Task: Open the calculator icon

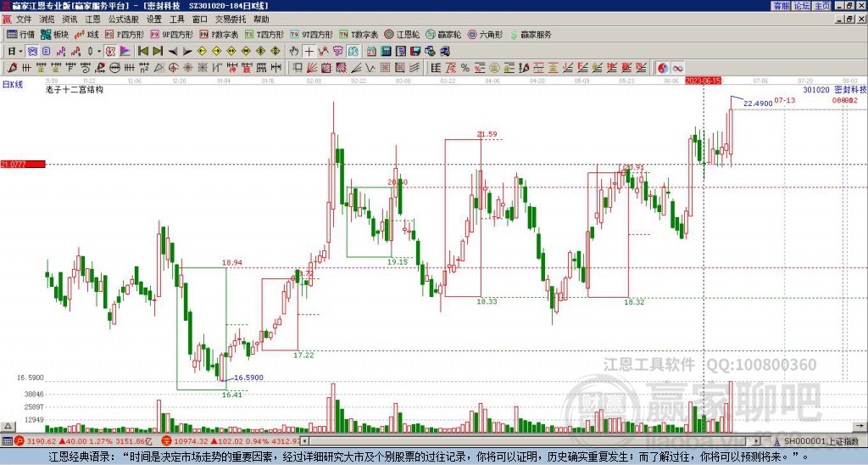Action: pos(387,52)
